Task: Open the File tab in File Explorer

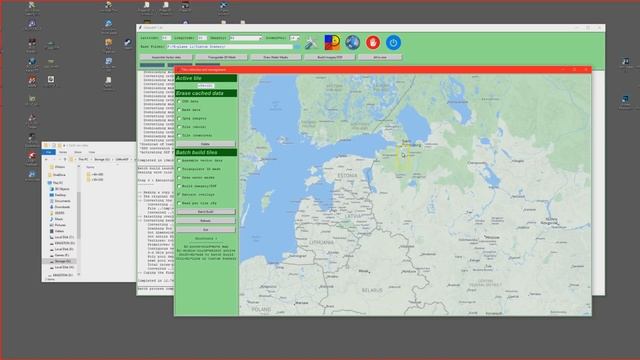Action: point(49,152)
